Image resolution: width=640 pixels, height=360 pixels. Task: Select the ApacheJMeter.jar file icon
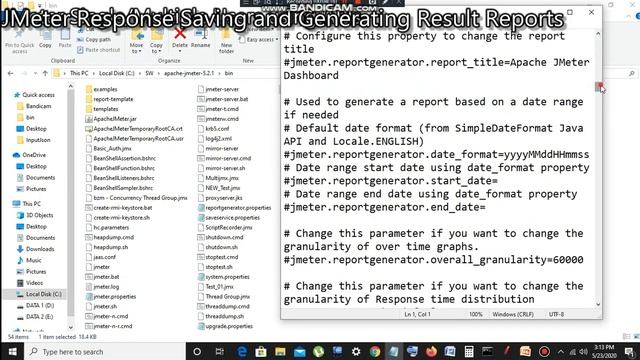tap(89, 119)
